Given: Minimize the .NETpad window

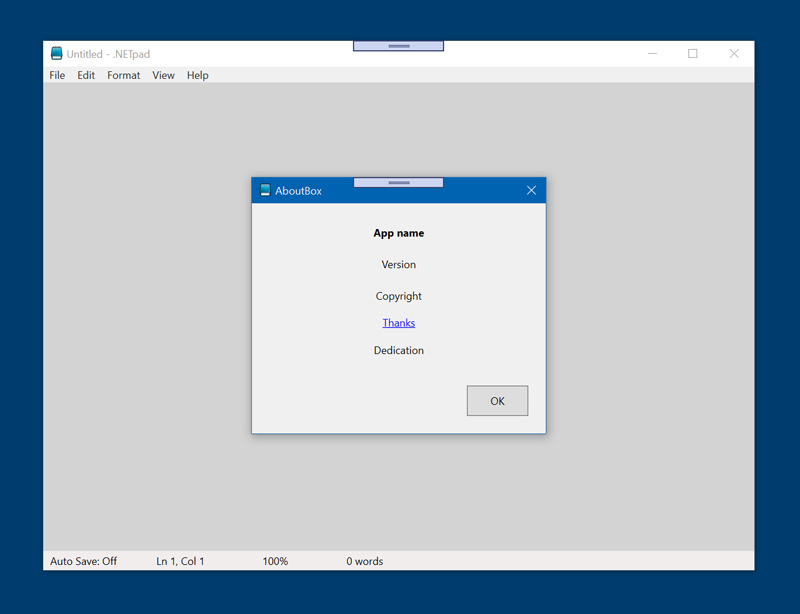Looking at the screenshot, I should point(652,54).
